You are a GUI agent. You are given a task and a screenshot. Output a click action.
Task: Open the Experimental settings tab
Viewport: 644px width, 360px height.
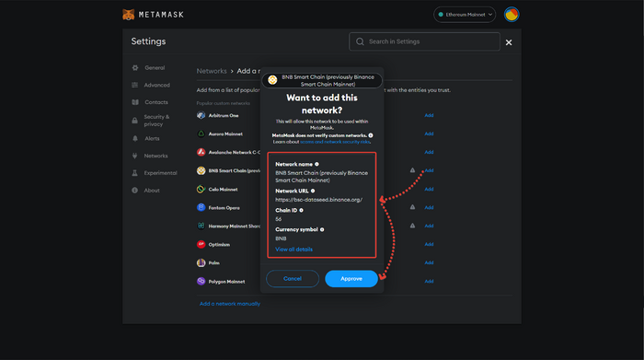[160, 173]
